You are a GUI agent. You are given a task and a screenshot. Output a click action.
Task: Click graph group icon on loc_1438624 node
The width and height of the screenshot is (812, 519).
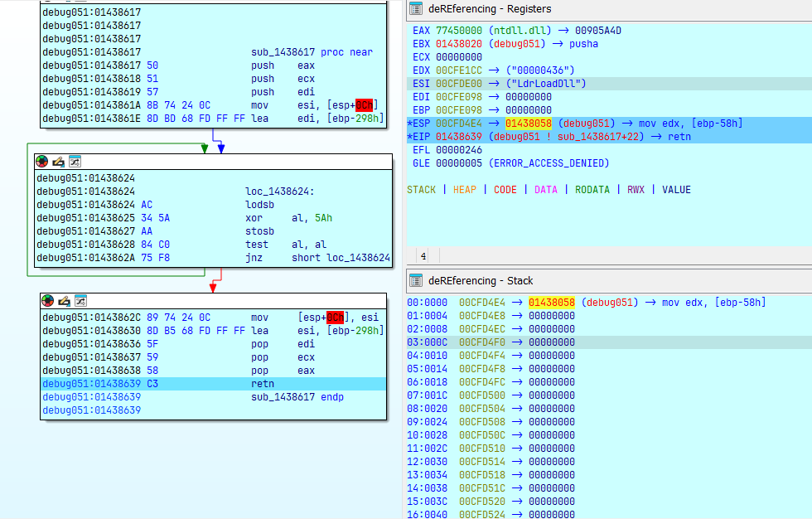[74, 162]
